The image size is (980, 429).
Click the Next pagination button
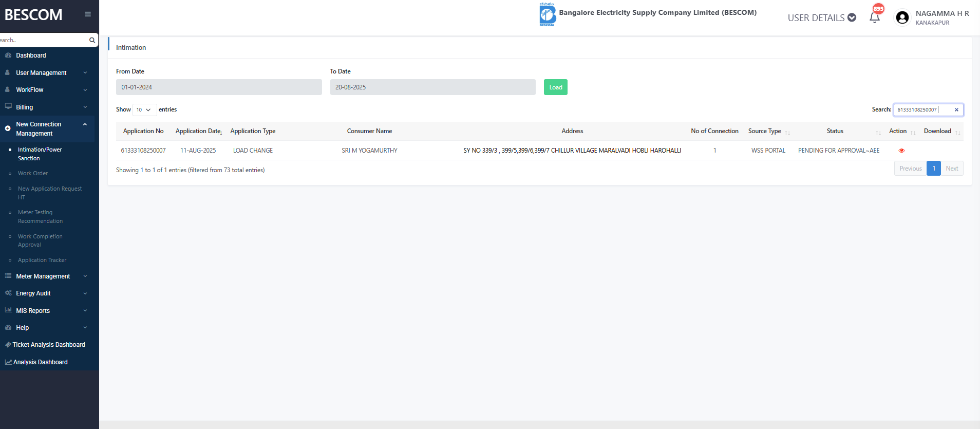click(x=952, y=169)
